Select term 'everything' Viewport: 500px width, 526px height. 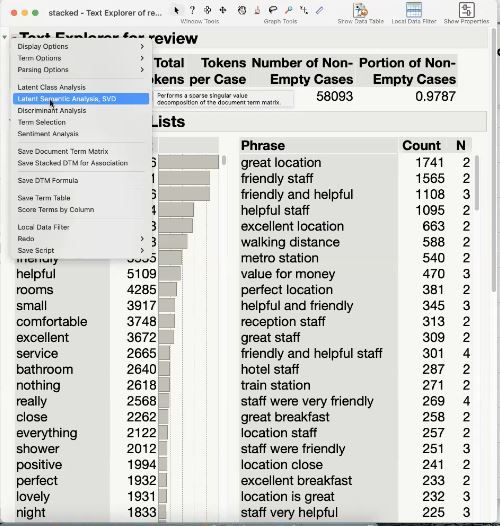(47, 433)
